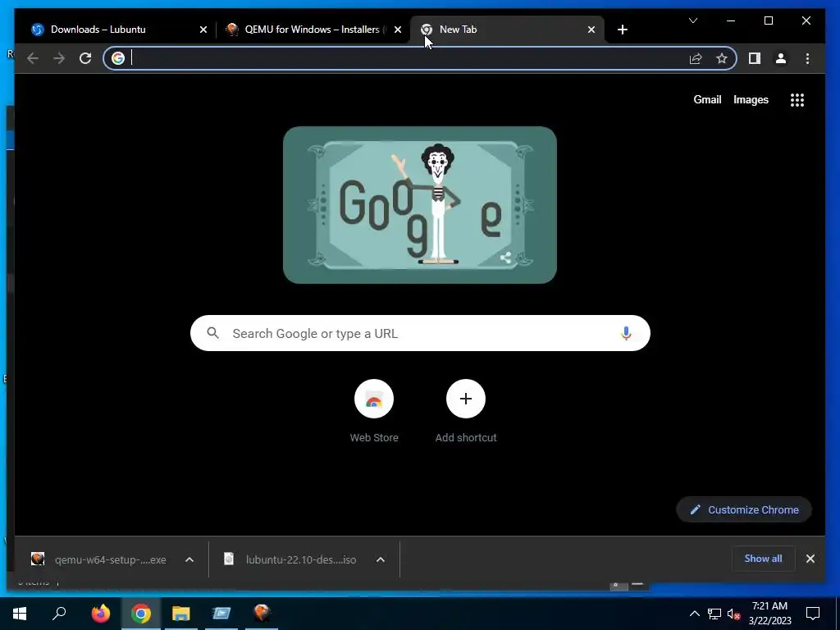Open the Chrome profile icon
Image resolution: width=840 pixels, height=630 pixels.
tap(781, 58)
